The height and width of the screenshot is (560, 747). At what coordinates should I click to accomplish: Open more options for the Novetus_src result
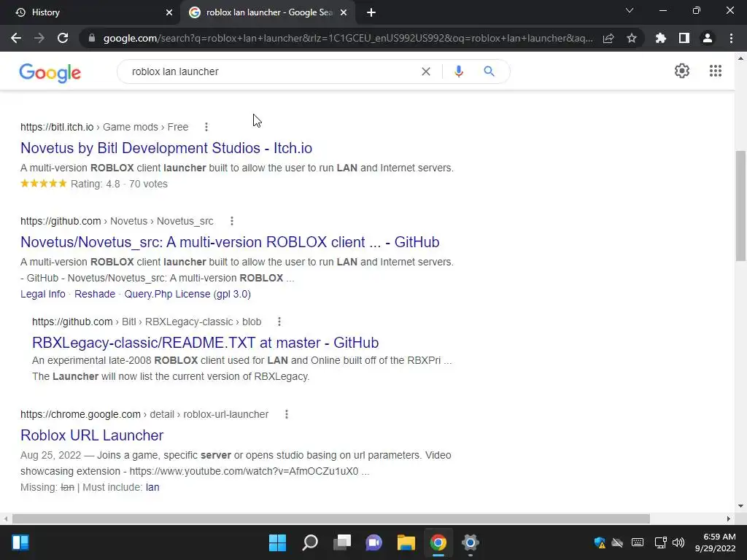click(231, 221)
